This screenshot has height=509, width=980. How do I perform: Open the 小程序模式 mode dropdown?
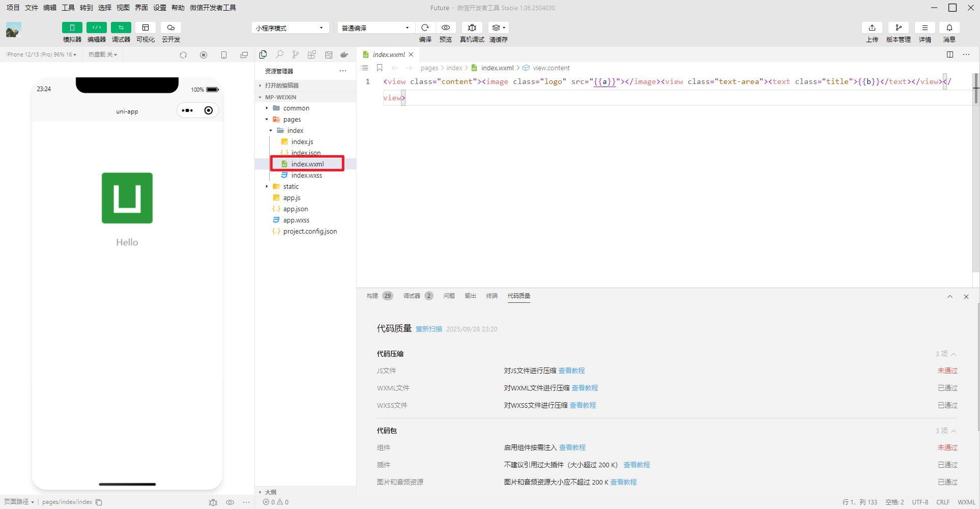[290, 28]
